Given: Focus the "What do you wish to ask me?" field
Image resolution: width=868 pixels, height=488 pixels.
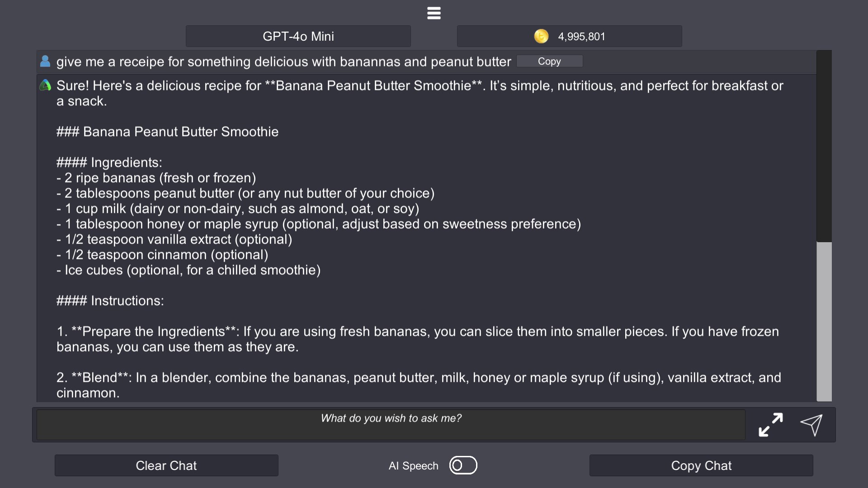Looking at the screenshot, I should tap(391, 425).
